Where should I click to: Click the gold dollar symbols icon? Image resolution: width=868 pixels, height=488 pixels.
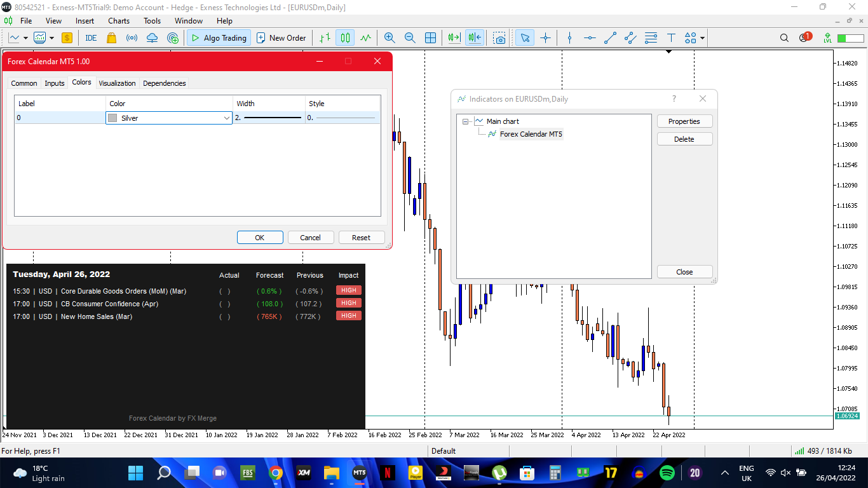67,37
